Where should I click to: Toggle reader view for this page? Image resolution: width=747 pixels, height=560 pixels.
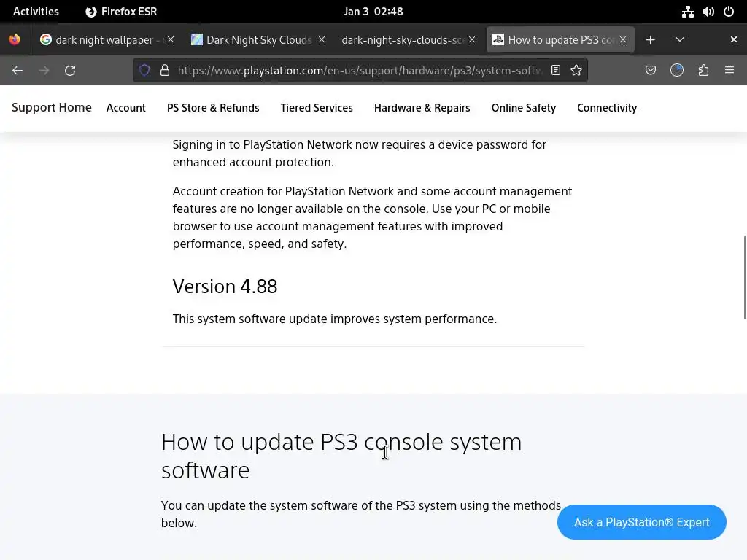click(x=556, y=70)
